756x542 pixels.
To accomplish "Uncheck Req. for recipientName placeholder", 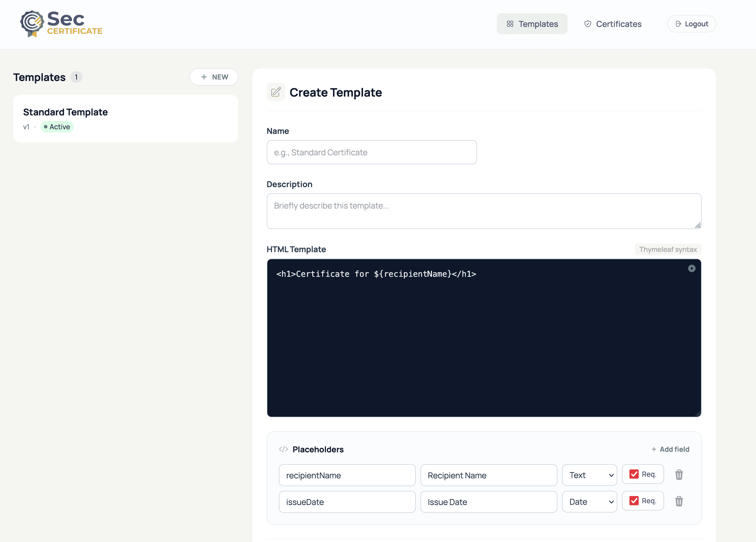I will (x=635, y=474).
